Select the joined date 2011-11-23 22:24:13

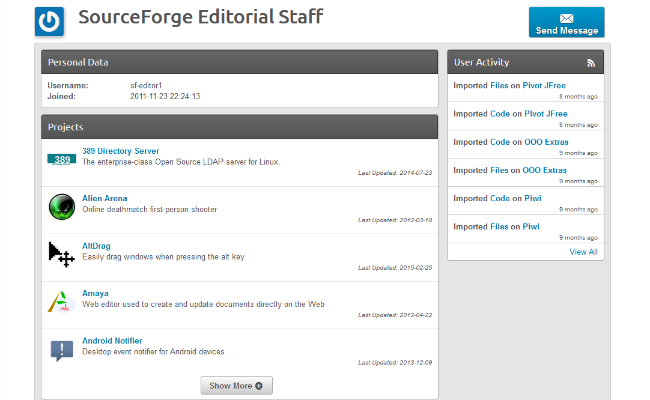pyautogui.click(x=165, y=96)
